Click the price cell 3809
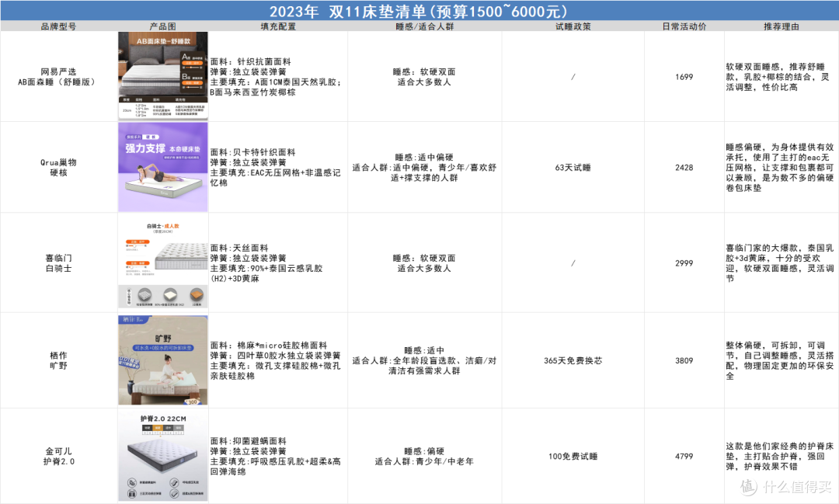Viewport: 839px width, 504px height. pos(684,360)
